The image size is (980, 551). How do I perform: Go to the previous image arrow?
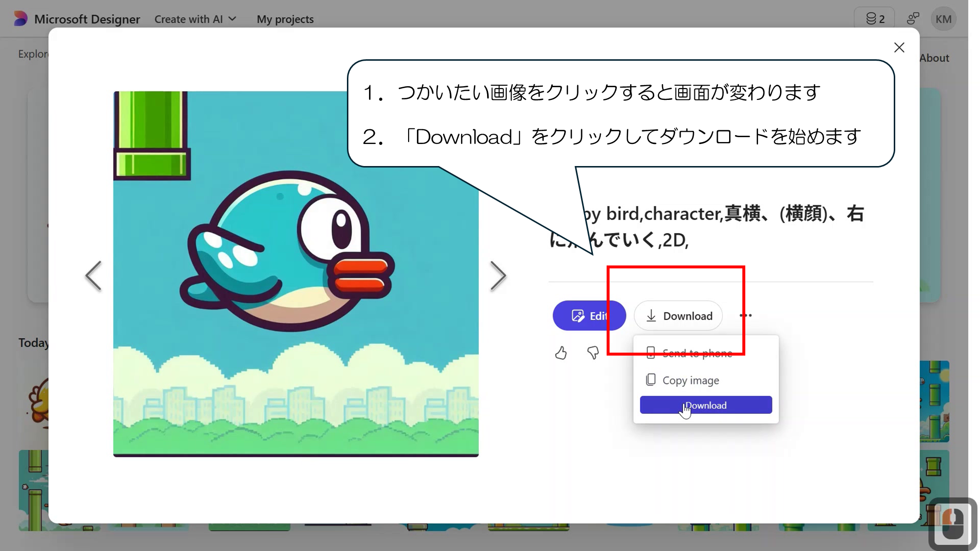pyautogui.click(x=94, y=276)
